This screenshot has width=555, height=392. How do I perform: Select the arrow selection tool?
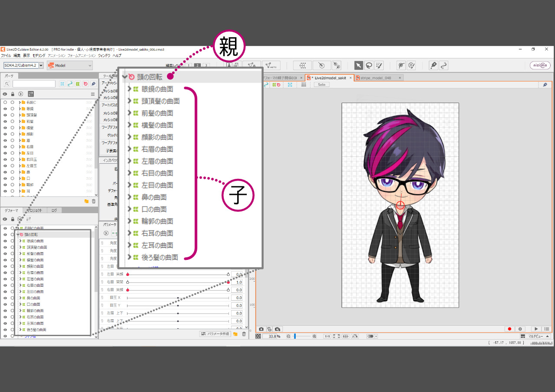click(x=359, y=65)
